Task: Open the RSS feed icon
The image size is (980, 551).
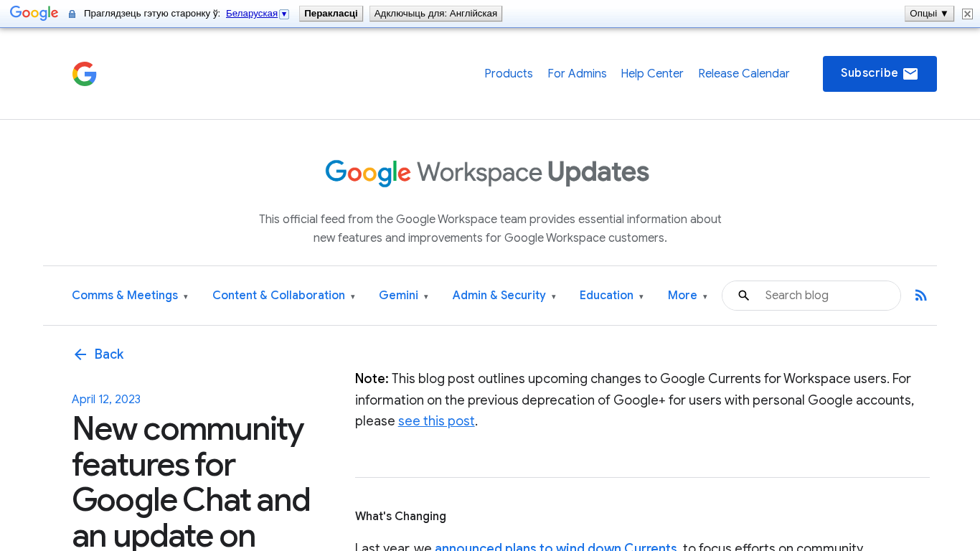Action: (921, 296)
